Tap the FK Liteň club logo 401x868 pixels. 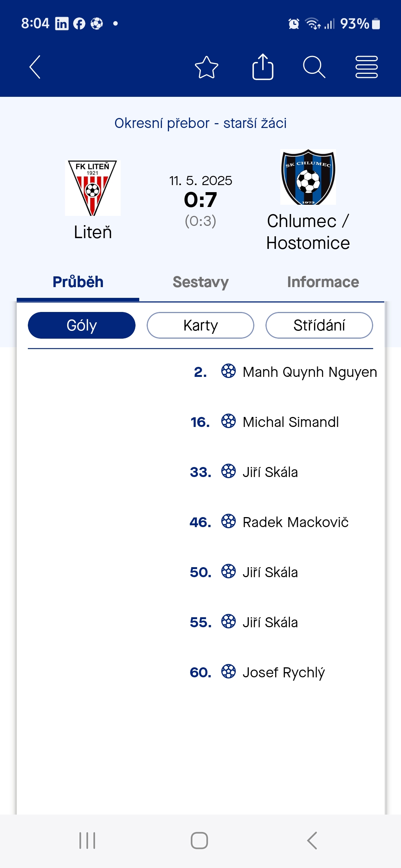(x=93, y=188)
